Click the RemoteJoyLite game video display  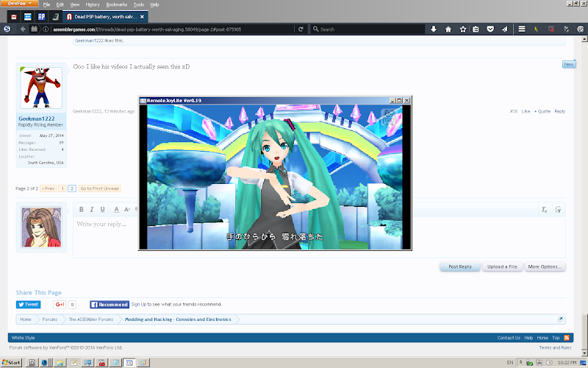coord(274,177)
